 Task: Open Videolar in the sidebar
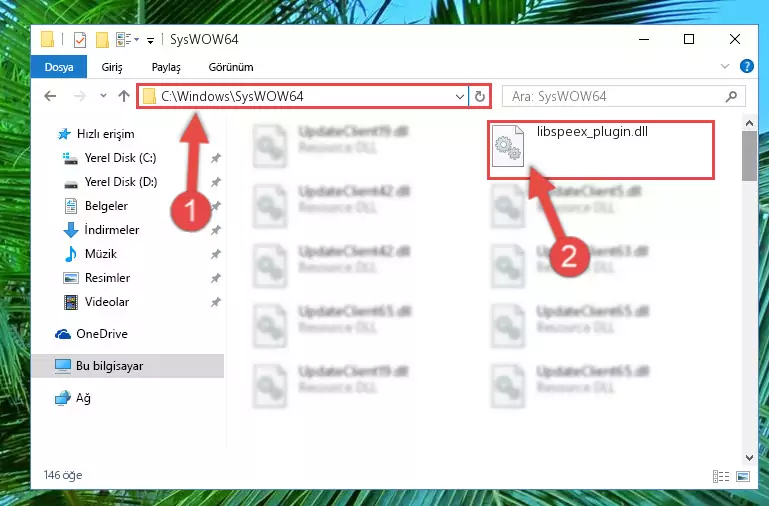point(96,302)
